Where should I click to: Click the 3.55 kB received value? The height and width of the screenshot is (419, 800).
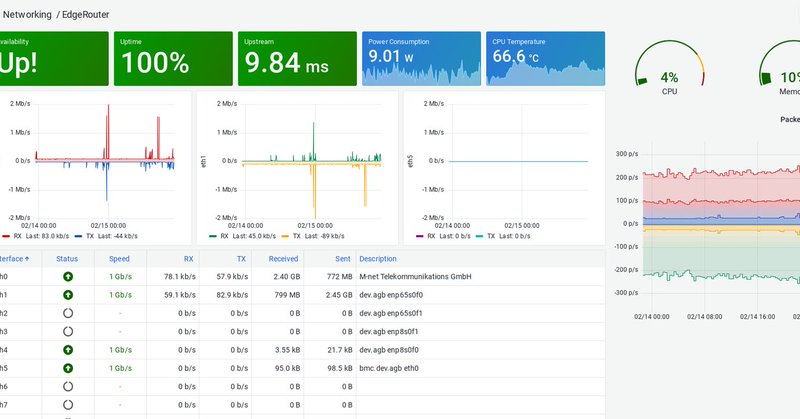click(287, 350)
